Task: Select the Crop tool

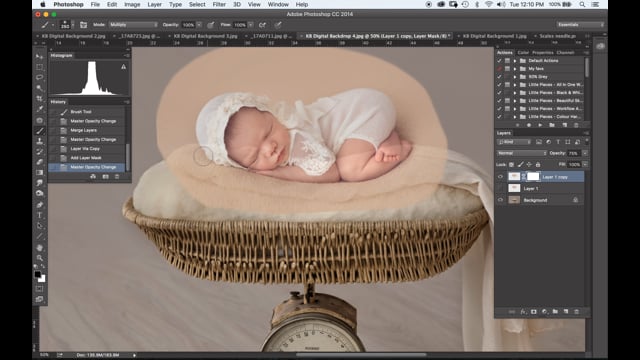Action: click(40, 99)
